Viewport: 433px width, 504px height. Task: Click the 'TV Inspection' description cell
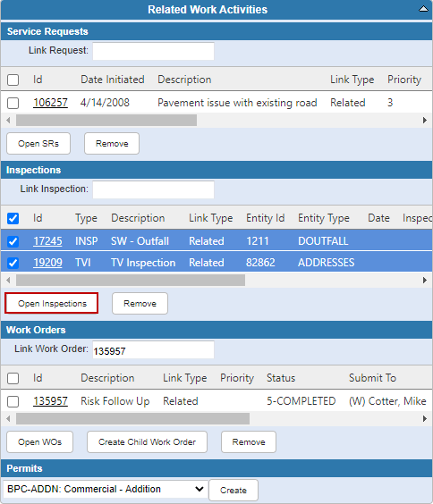pyautogui.click(x=143, y=263)
